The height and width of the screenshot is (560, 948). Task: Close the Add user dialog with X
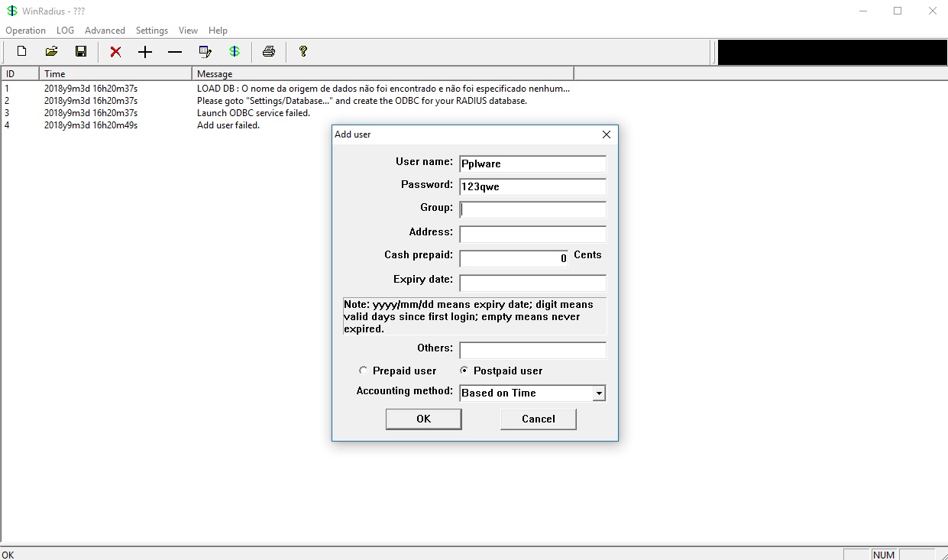(x=607, y=134)
